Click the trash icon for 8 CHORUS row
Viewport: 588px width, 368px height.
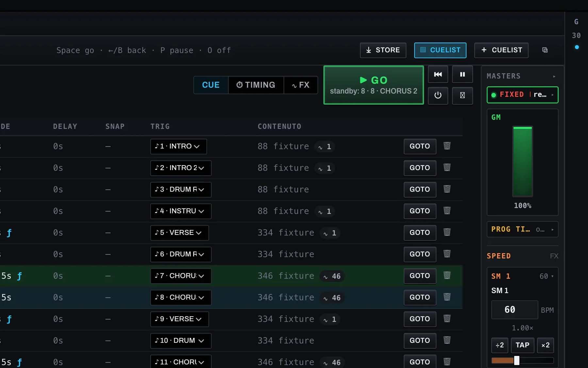click(447, 297)
